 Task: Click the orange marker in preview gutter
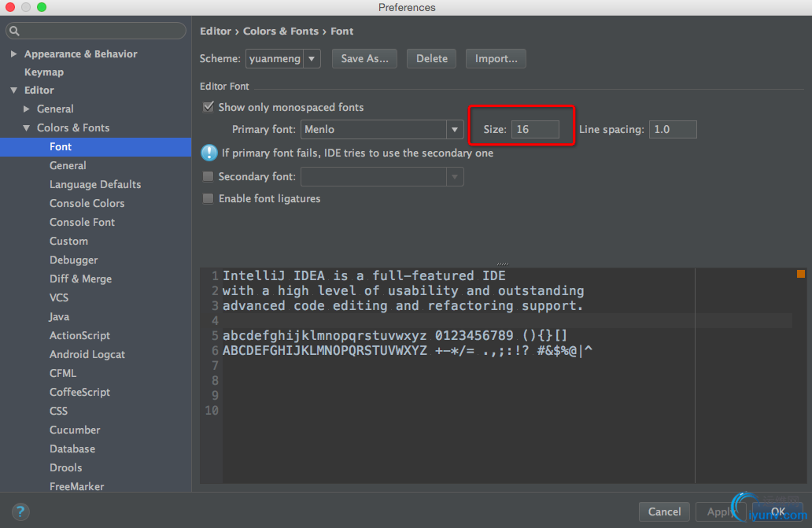tap(801, 274)
